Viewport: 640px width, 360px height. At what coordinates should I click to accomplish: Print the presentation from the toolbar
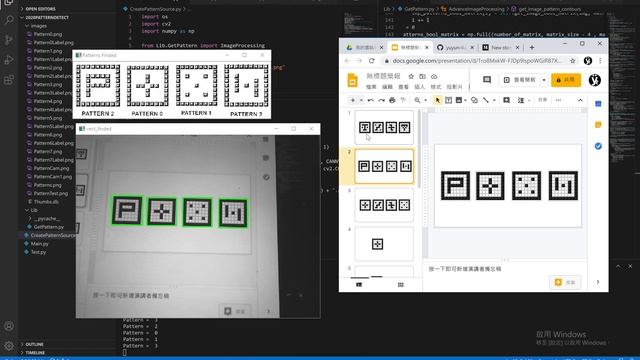392,100
